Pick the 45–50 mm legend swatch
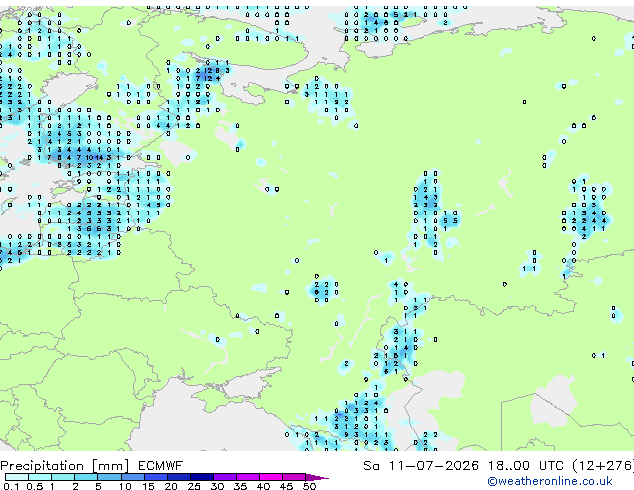 coord(294,477)
